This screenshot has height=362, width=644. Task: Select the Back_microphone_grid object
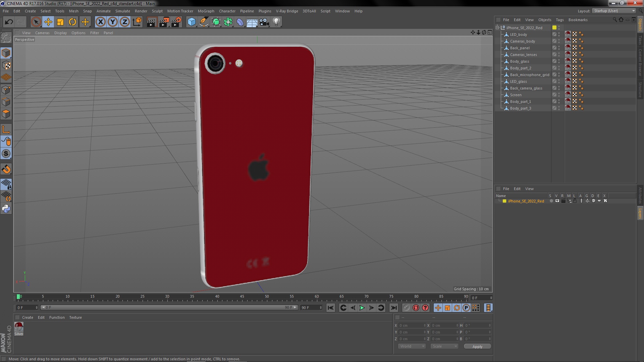(529, 75)
